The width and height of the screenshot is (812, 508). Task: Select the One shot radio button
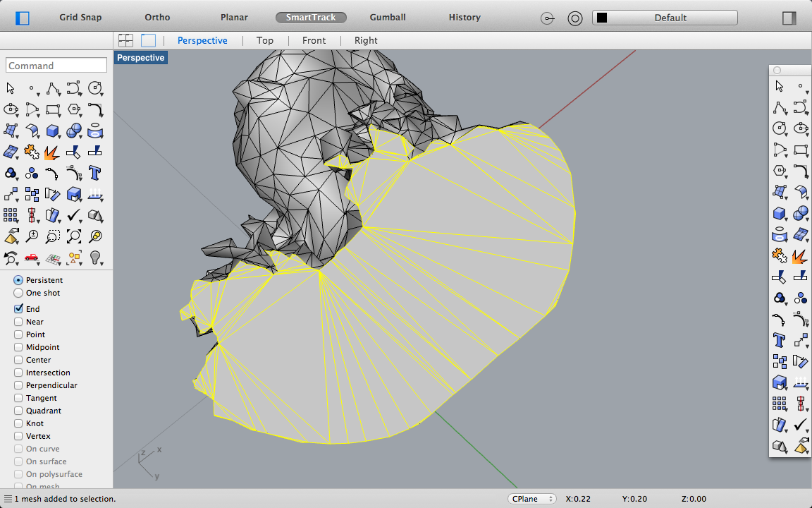[17, 293]
